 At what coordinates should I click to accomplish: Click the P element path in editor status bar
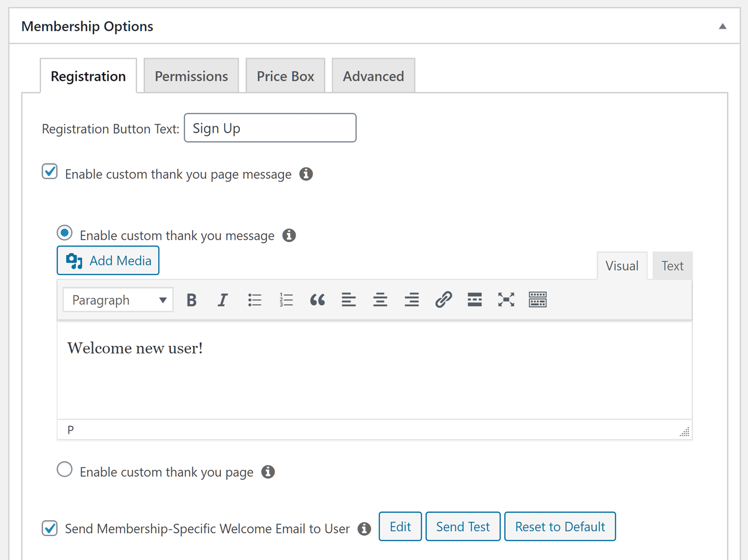[x=71, y=430]
